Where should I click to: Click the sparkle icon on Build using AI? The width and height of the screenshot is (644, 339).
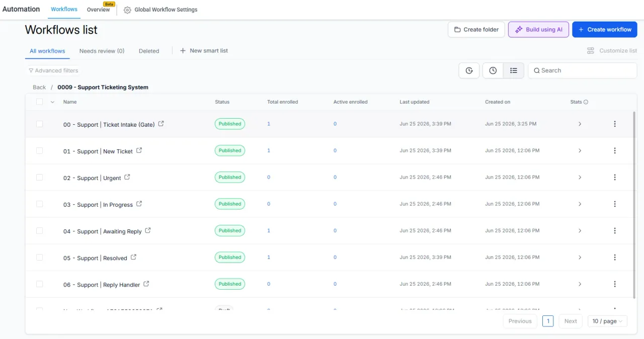[519, 30]
